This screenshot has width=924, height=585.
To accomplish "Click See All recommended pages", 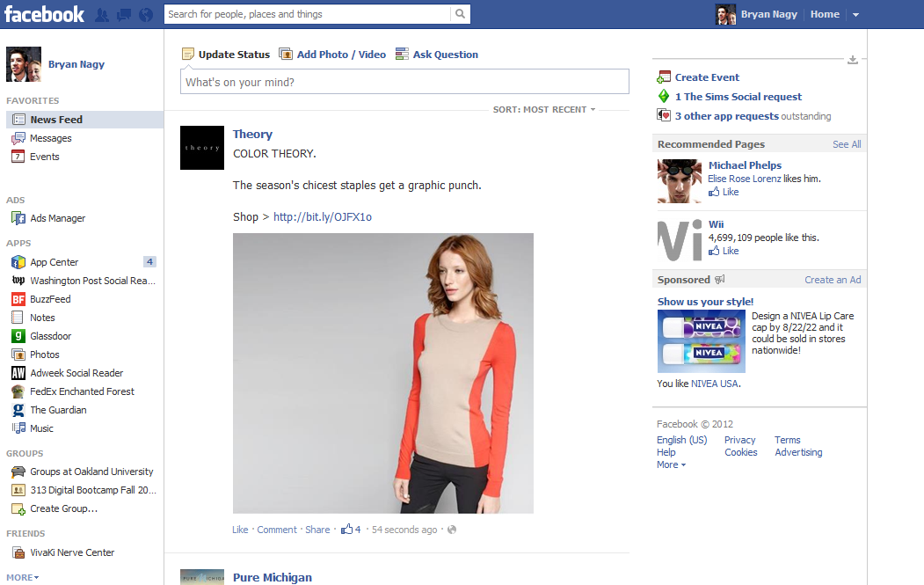I will pos(847,144).
